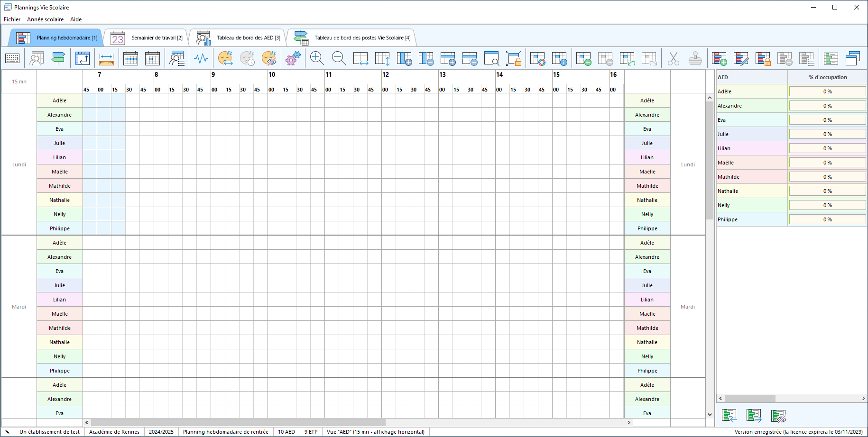Click the narrow columns minus icon
Screen dimensions: 868x437
pyautogui.click(x=426, y=58)
